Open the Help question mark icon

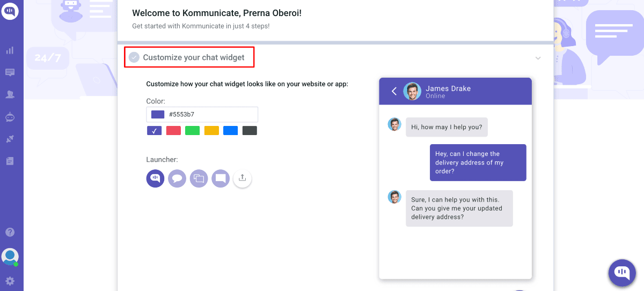coord(10,232)
